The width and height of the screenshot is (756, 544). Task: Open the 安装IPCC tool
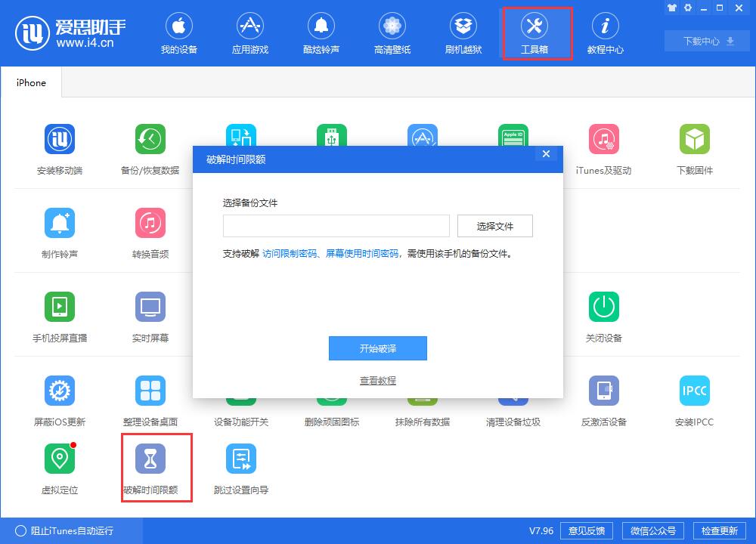(x=694, y=398)
